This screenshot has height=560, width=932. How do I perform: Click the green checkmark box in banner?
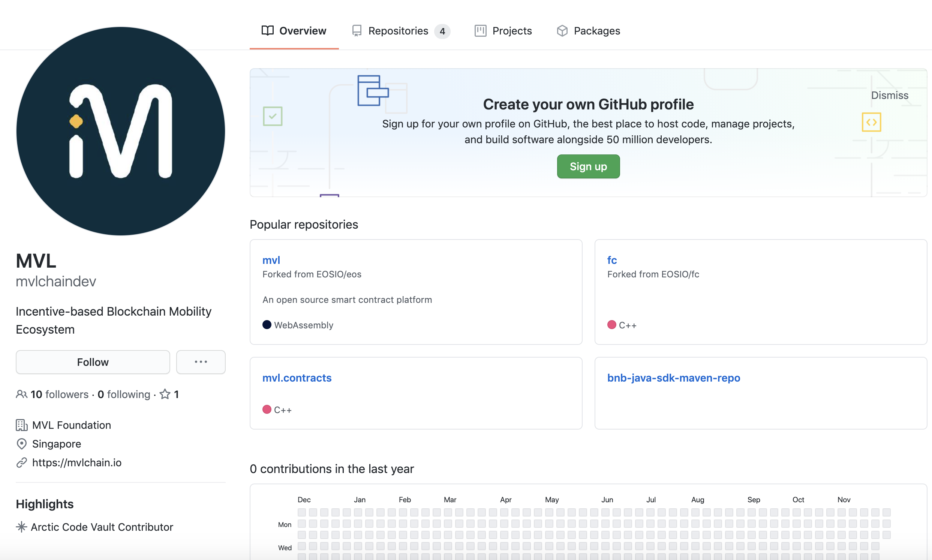coord(273,116)
